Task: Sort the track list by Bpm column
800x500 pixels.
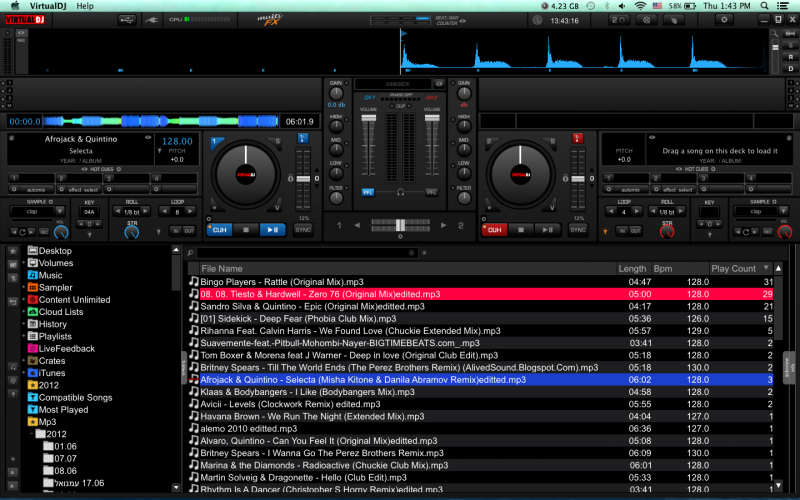Action: coord(663,268)
